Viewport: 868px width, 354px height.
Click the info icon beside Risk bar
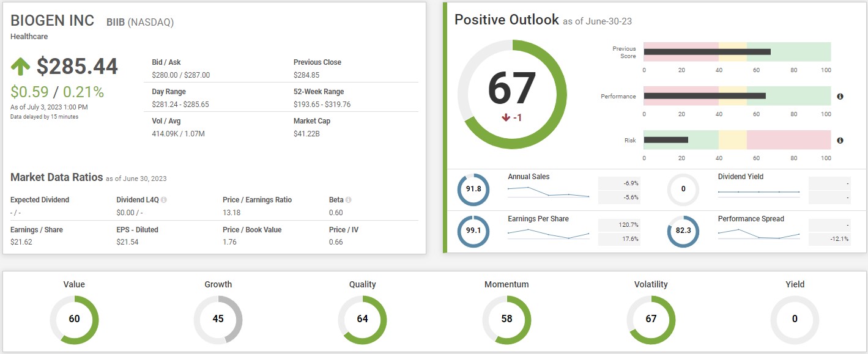840,141
